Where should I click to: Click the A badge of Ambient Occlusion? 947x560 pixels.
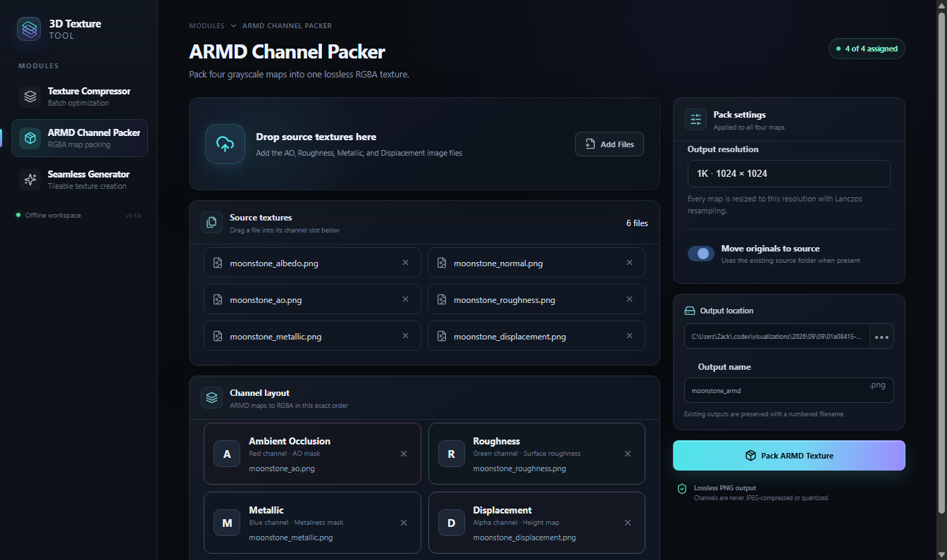coord(227,454)
